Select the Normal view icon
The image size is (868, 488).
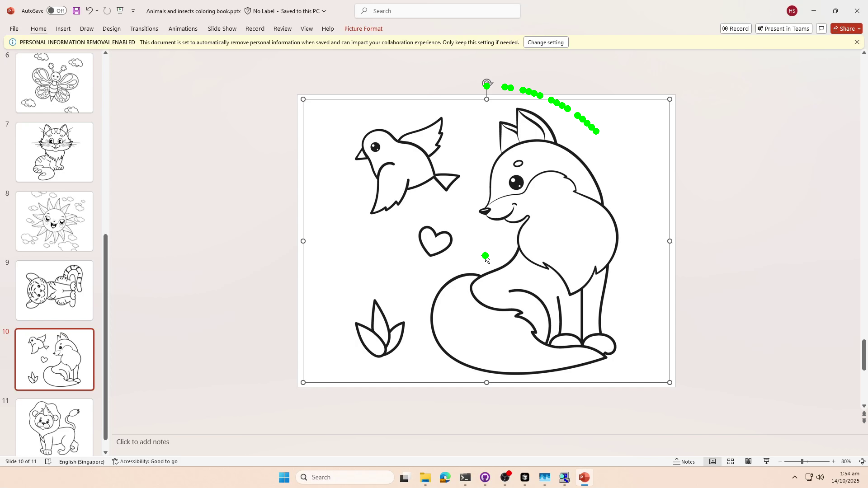[712, 461]
